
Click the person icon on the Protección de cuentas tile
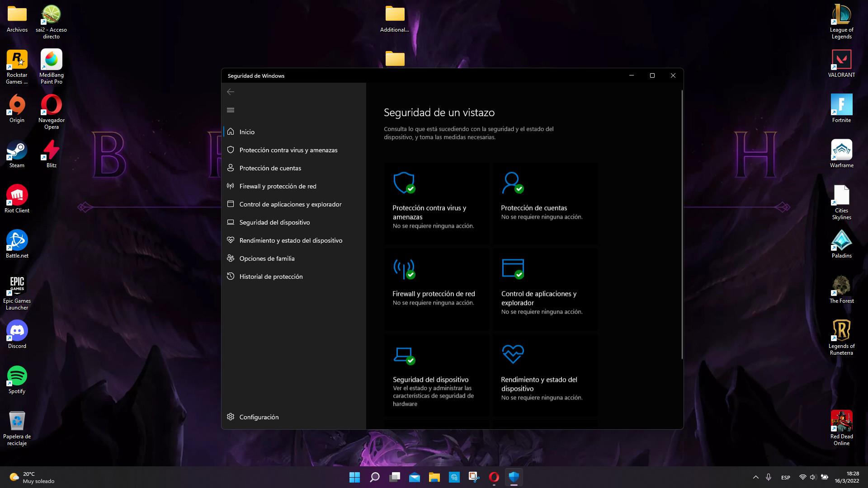coord(512,182)
